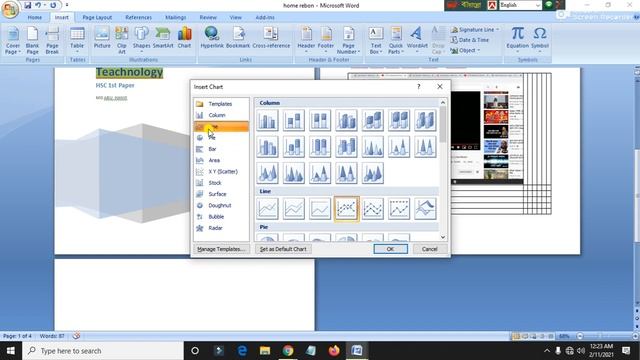The height and width of the screenshot is (360, 640).
Task: Click the Cover Page icon in ribbon
Action: 13,40
